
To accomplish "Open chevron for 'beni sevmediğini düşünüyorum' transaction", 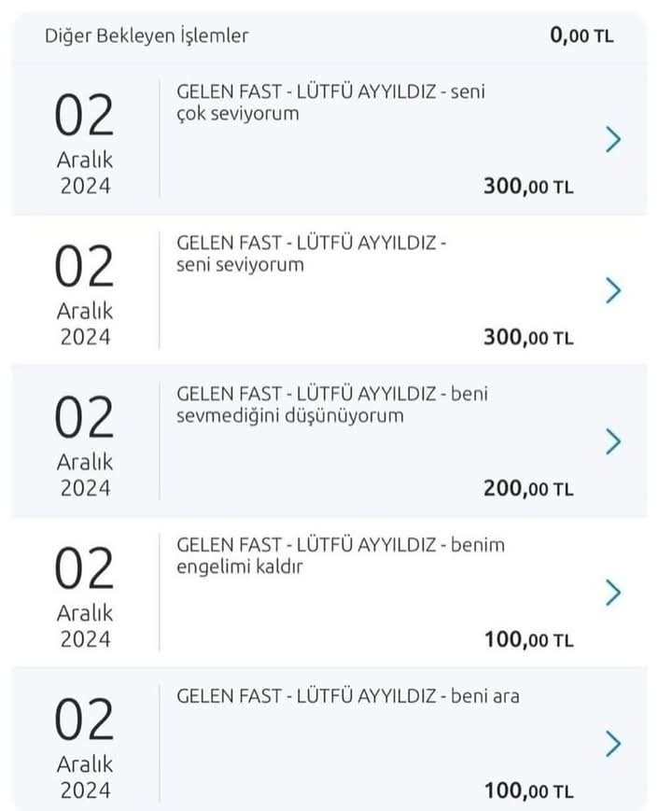I will point(613,441).
